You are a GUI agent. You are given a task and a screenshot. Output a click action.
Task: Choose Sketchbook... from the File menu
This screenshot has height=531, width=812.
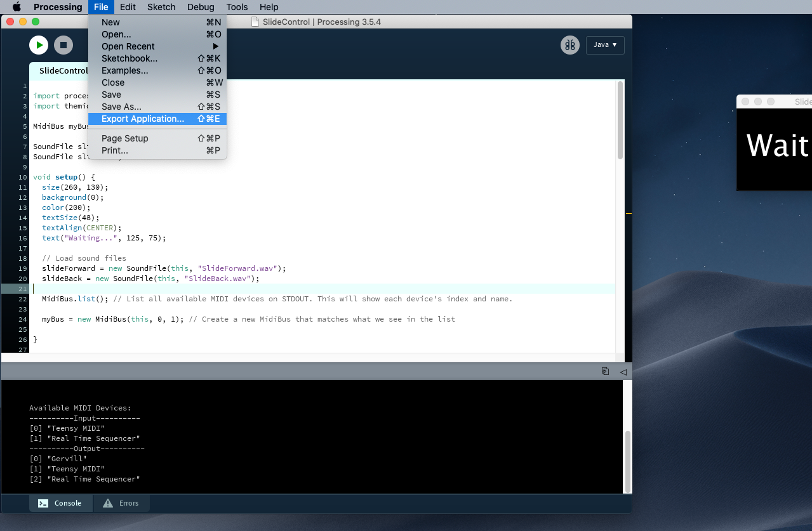coord(157,58)
